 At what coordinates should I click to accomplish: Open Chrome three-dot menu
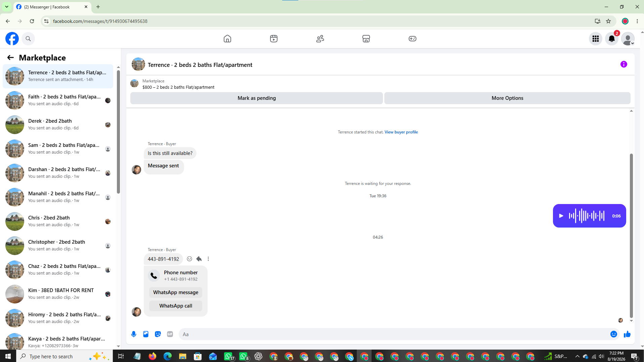[637, 21]
